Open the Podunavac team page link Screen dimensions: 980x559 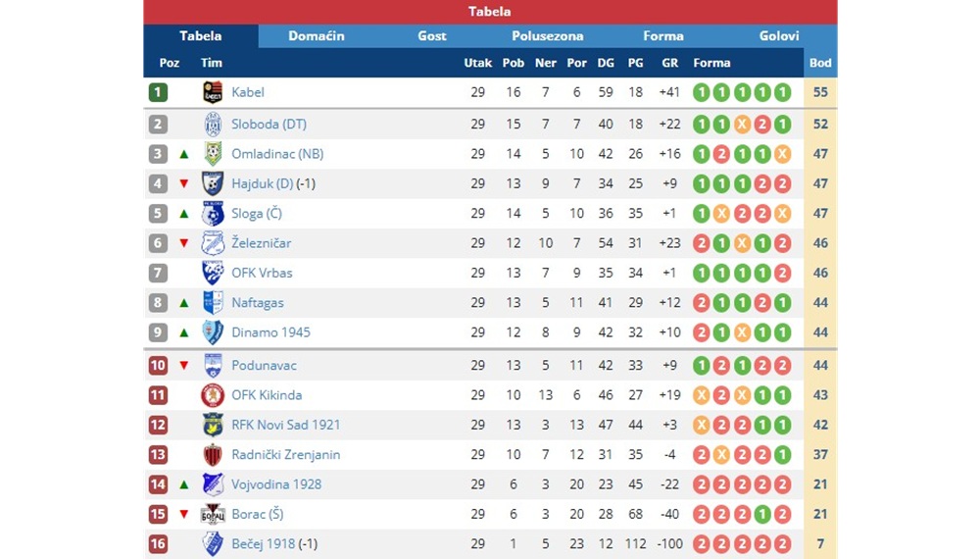coord(264,365)
